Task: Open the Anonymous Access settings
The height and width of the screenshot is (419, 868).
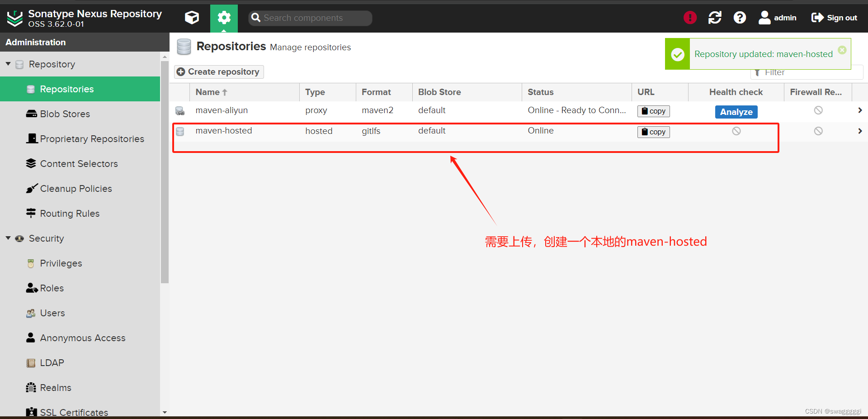Action: point(83,338)
